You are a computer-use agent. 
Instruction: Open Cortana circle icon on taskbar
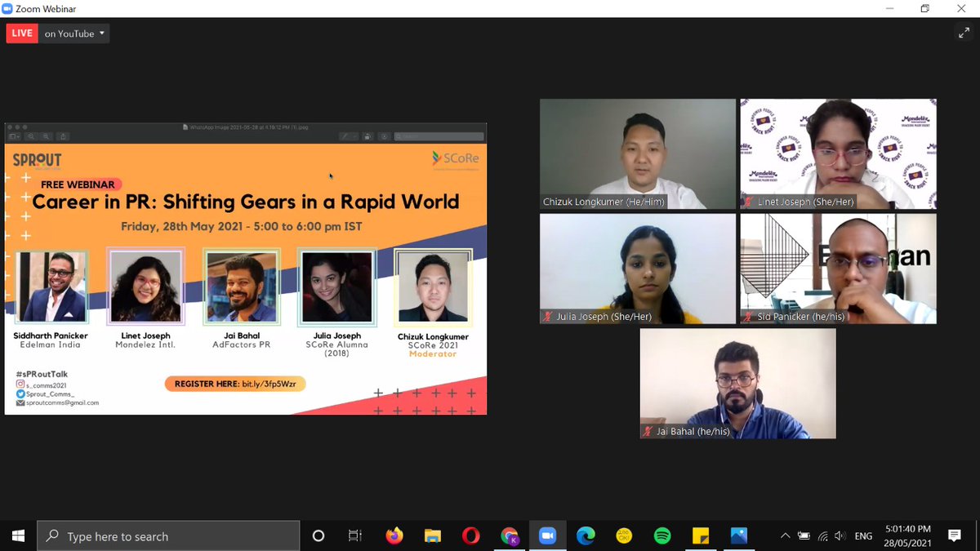[318, 536]
